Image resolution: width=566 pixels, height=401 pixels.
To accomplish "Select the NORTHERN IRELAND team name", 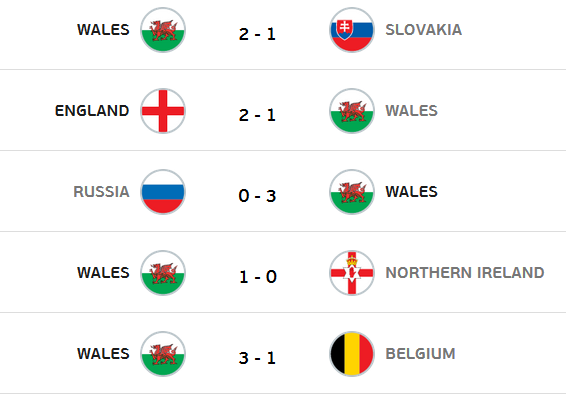I will point(465,273).
